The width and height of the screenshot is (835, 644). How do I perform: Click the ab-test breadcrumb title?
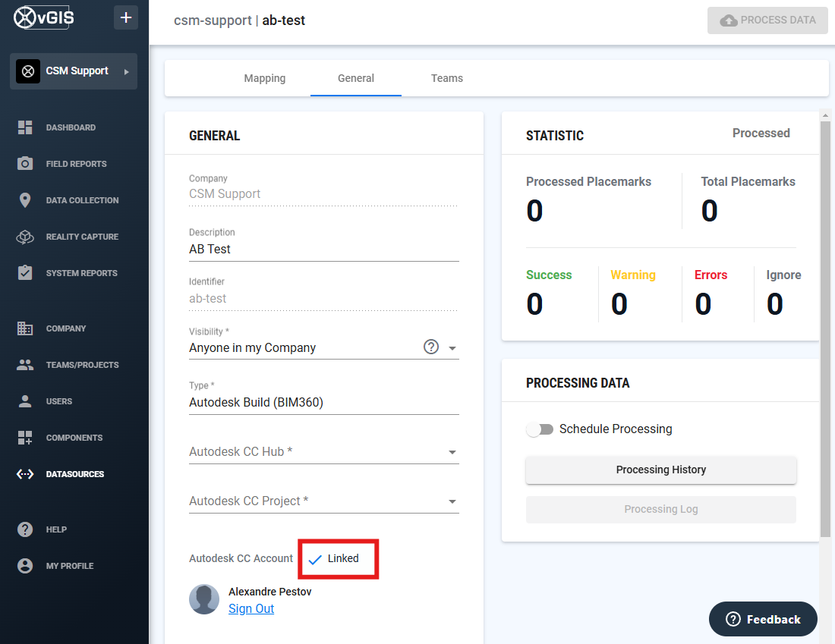point(283,20)
